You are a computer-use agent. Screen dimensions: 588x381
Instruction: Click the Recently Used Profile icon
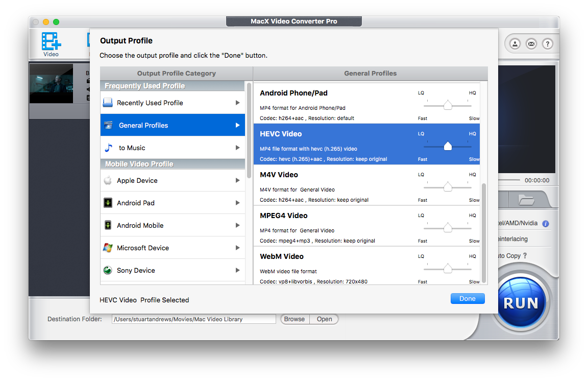[x=108, y=103]
